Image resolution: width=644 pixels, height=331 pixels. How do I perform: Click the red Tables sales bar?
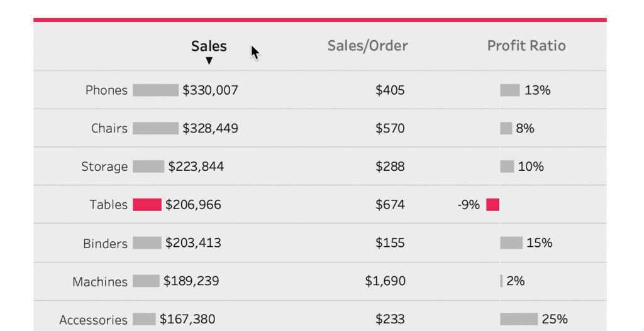[x=147, y=205]
